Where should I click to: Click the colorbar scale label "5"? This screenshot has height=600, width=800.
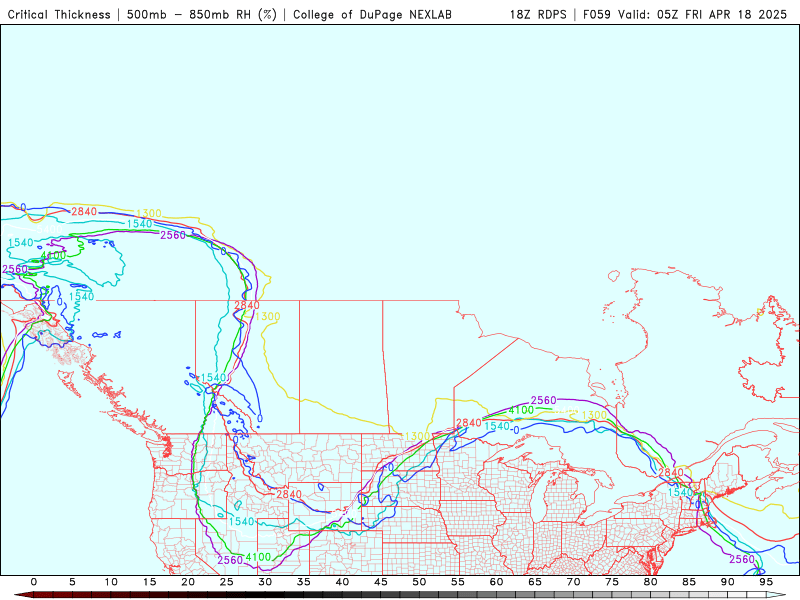(x=72, y=582)
